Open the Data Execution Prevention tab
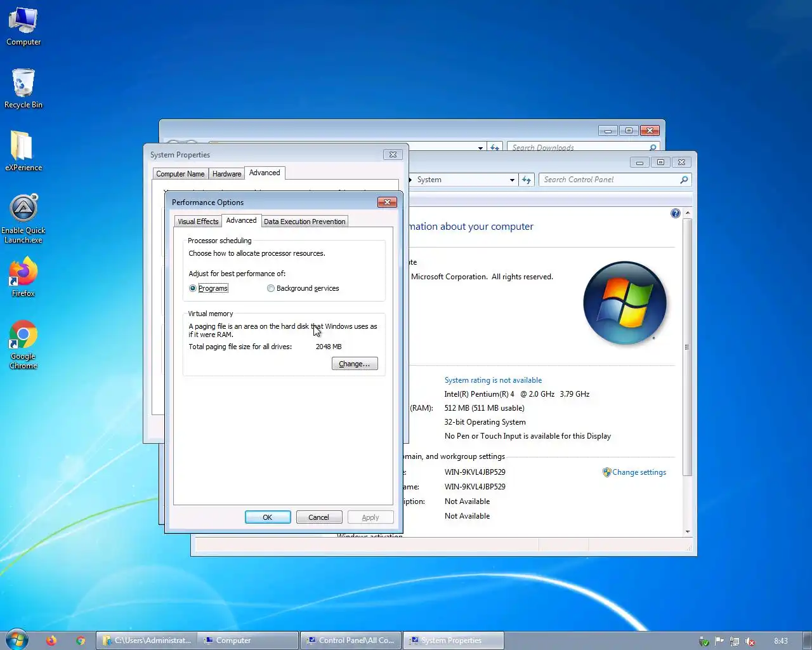The width and height of the screenshot is (812, 650). (304, 222)
